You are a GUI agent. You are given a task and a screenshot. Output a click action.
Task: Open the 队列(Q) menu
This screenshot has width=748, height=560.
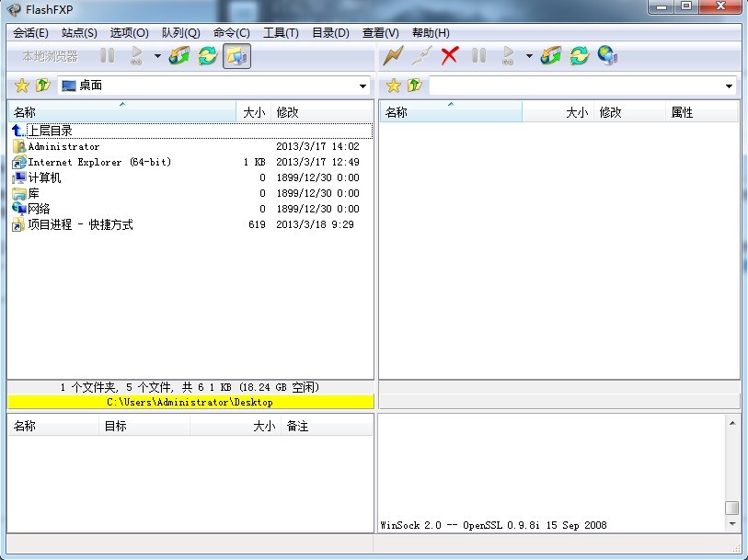coord(181,33)
